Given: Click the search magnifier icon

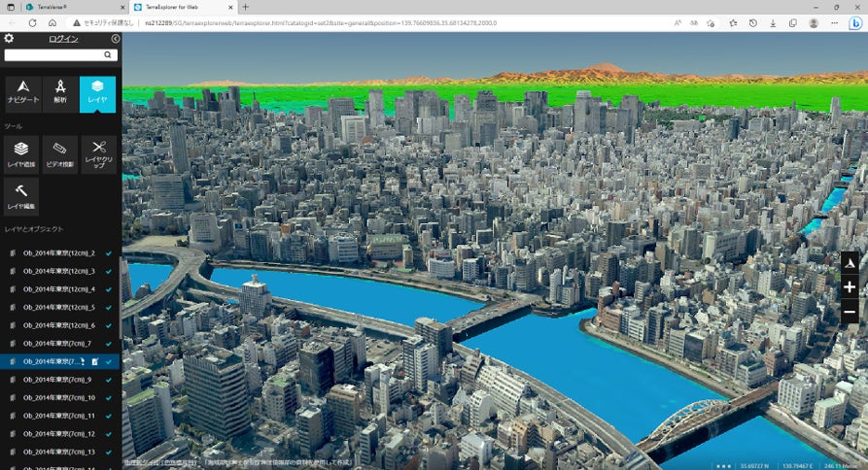Looking at the screenshot, I should 108,54.
